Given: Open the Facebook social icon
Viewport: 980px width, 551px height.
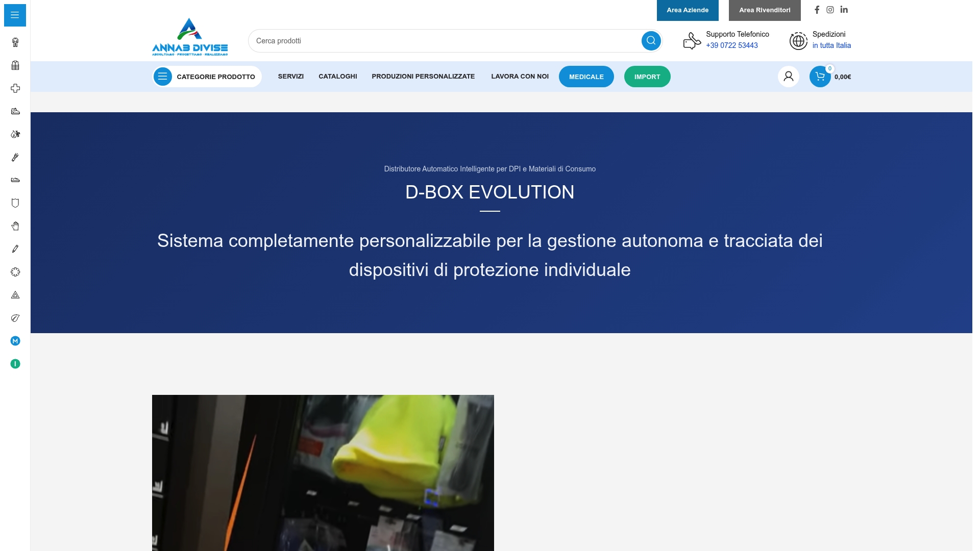Looking at the screenshot, I should [x=817, y=10].
